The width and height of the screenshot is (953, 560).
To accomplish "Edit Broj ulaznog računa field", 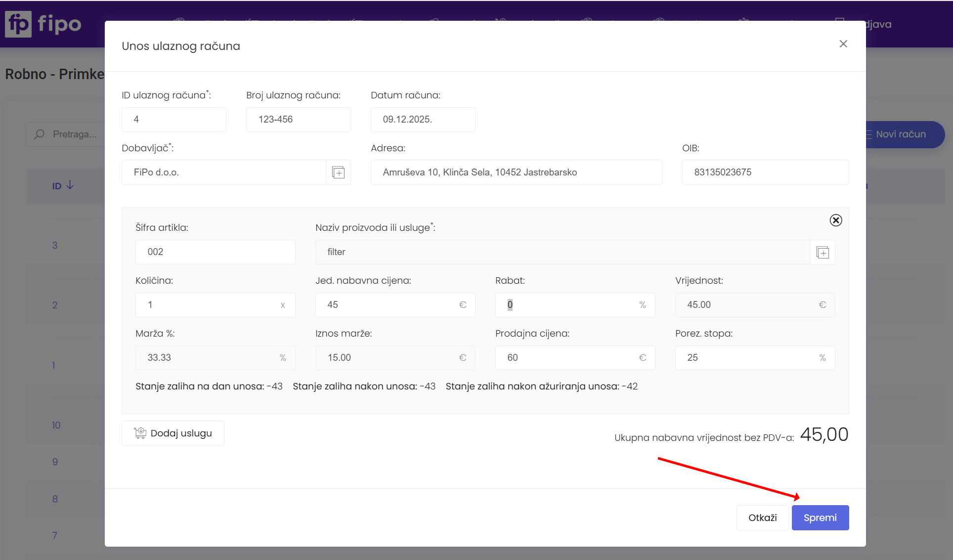I will [x=298, y=120].
